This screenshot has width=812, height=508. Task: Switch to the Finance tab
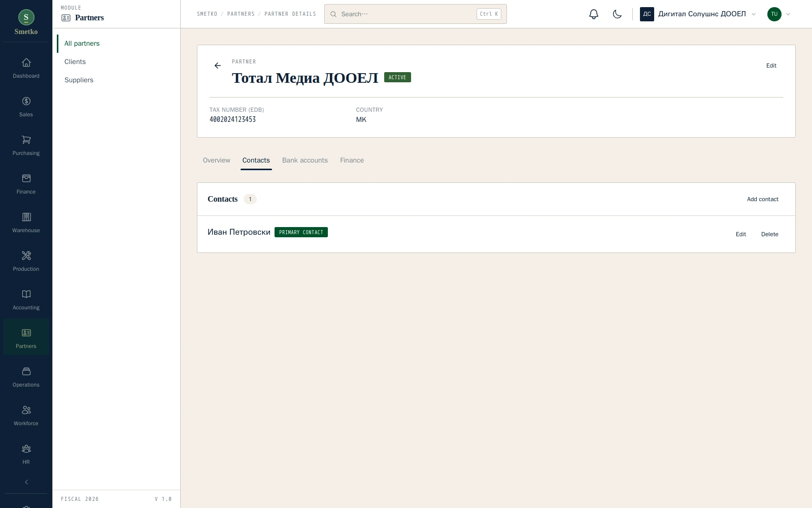352,161
